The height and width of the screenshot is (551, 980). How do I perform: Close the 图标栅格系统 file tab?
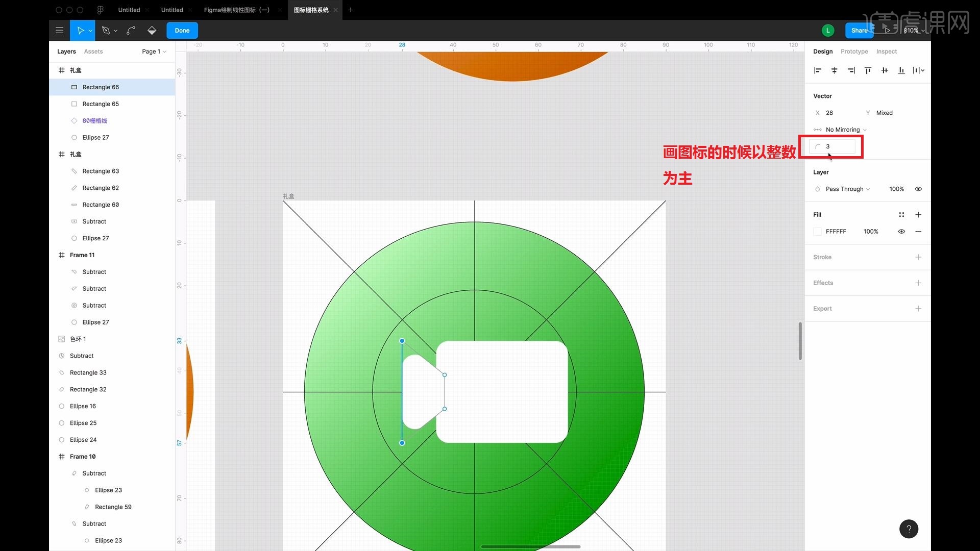coord(335,10)
